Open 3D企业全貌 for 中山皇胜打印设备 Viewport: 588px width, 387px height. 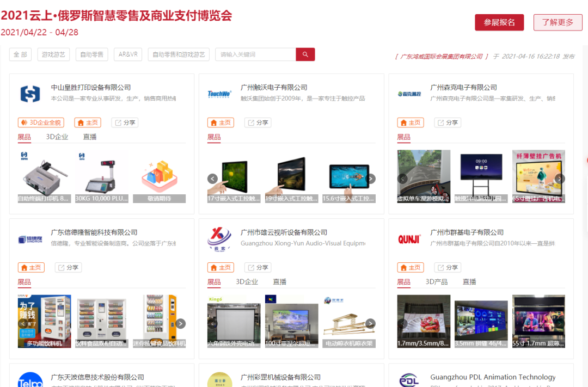tap(41, 122)
